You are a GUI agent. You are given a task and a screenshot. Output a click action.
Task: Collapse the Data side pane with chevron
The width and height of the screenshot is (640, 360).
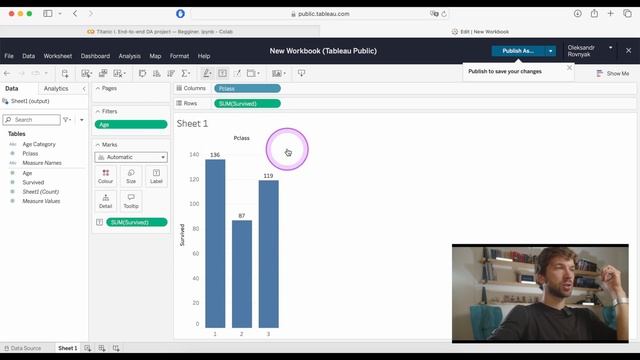point(84,89)
